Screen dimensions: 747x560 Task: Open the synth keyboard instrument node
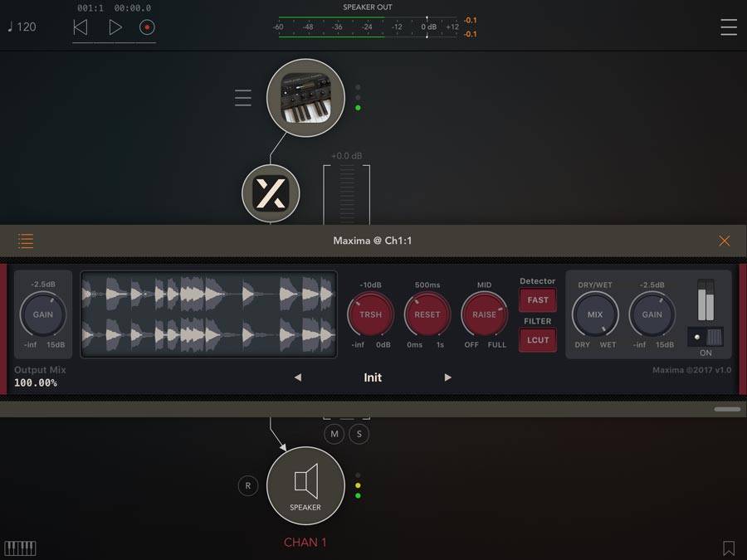pos(305,98)
